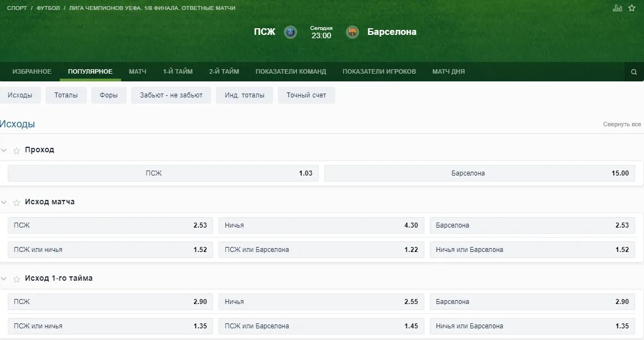Add match to favorites star in header

coord(632,8)
